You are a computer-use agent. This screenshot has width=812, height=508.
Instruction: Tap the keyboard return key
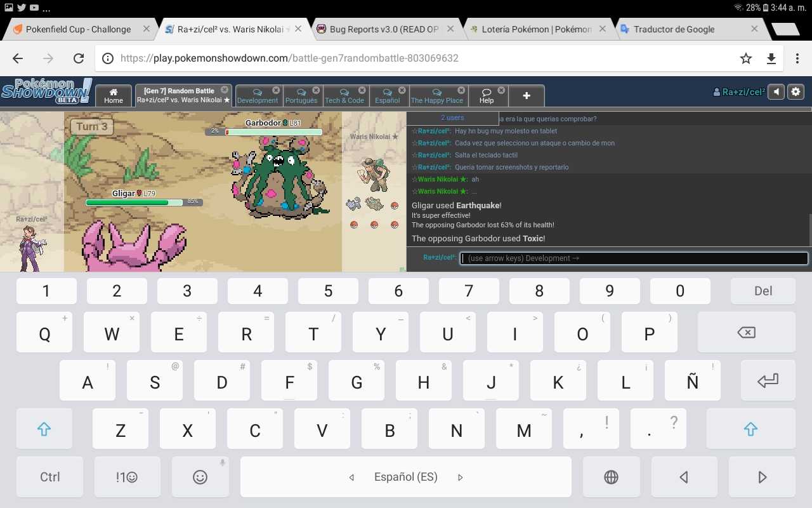coord(768,380)
